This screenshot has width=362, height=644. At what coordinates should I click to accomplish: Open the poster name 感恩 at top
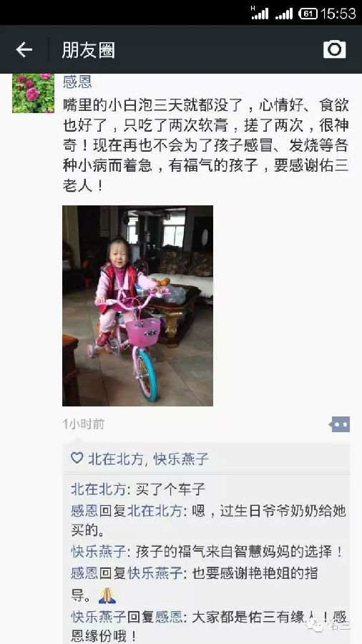click(x=77, y=82)
